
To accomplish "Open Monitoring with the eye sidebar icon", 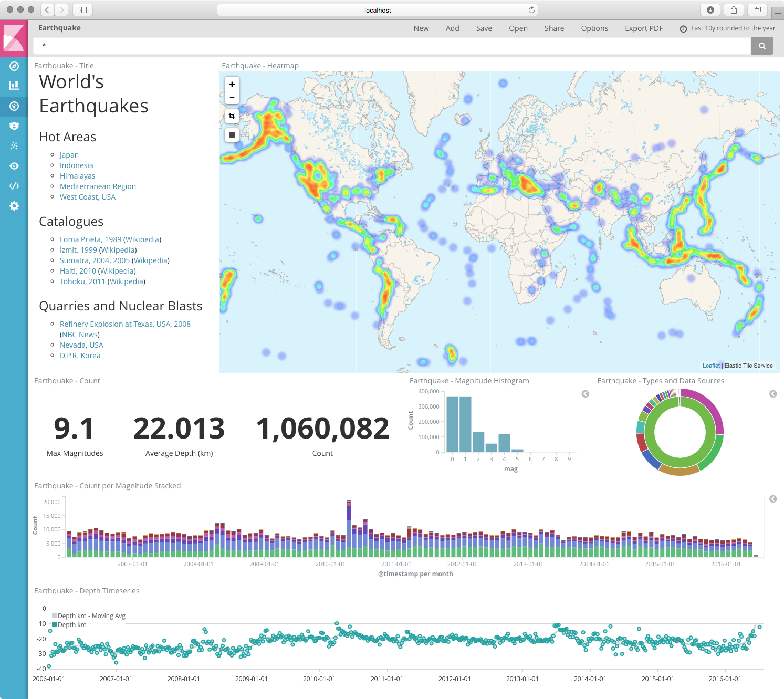I will pyautogui.click(x=14, y=166).
